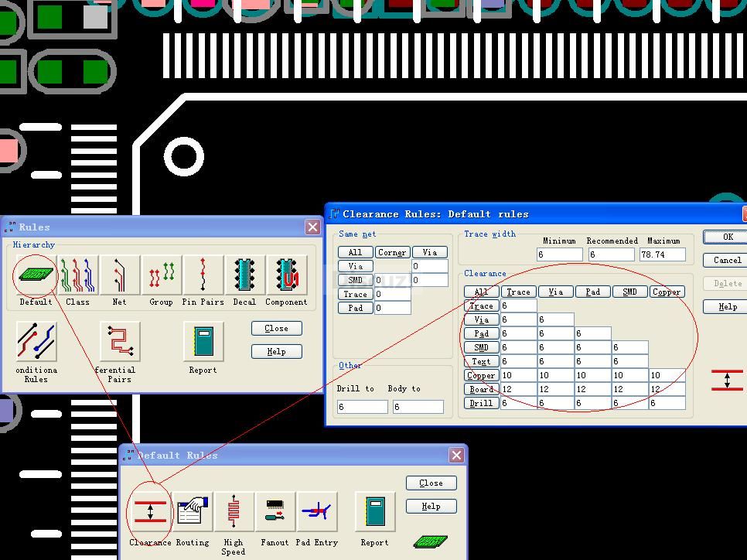Click All button in Clearance matrix

[482, 292]
